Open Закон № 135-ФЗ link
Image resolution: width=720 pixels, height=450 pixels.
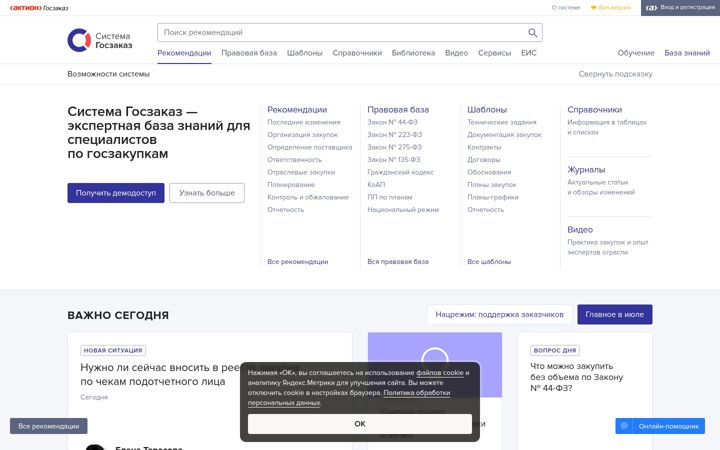point(394,159)
